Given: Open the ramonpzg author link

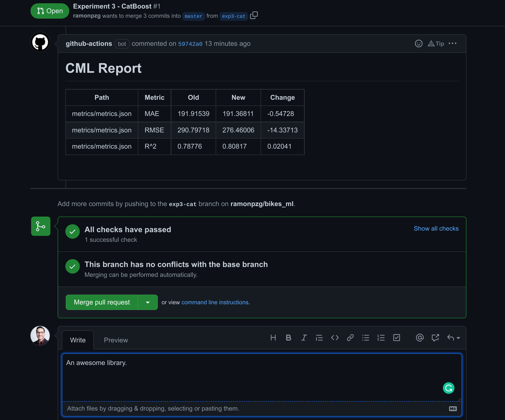Looking at the screenshot, I should pyautogui.click(x=87, y=16).
